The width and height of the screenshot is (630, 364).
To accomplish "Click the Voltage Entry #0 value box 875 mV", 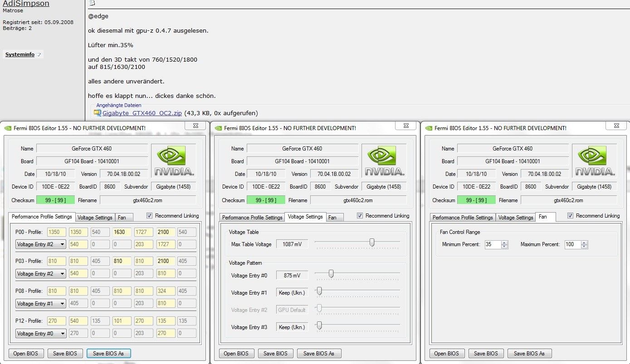I will click(292, 276).
